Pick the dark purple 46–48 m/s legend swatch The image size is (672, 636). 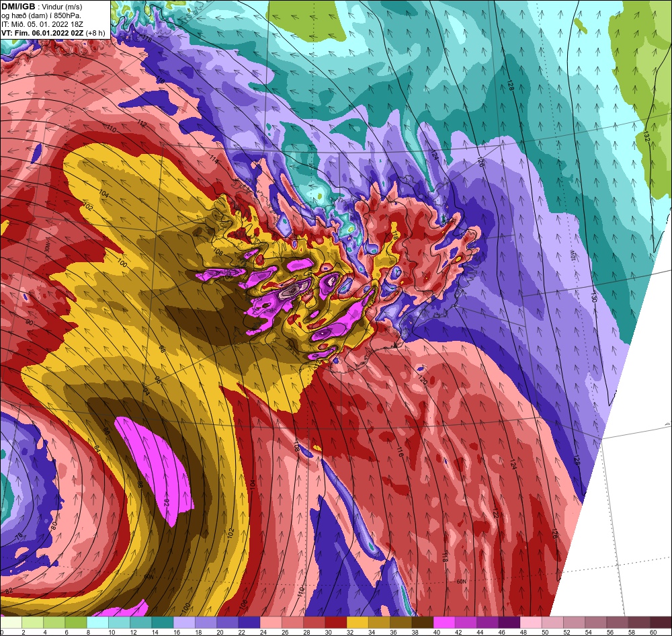pyautogui.click(x=509, y=623)
